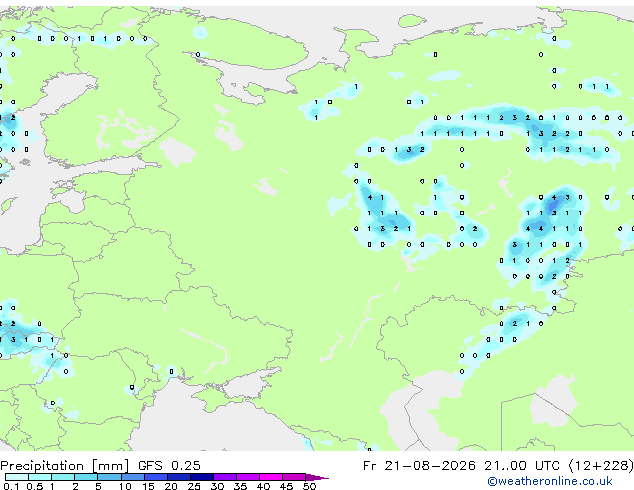Pick legend swatch between 0.1 and 0.5
The height and width of the screenshot is (490, 634).
(17, 477)
